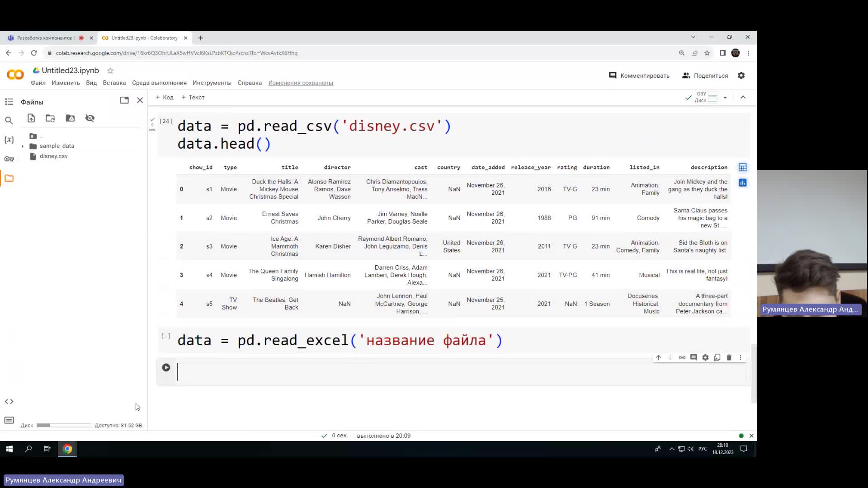868x488 pixels.
Task: Open the secrets key panel
Action: point(9,159)
